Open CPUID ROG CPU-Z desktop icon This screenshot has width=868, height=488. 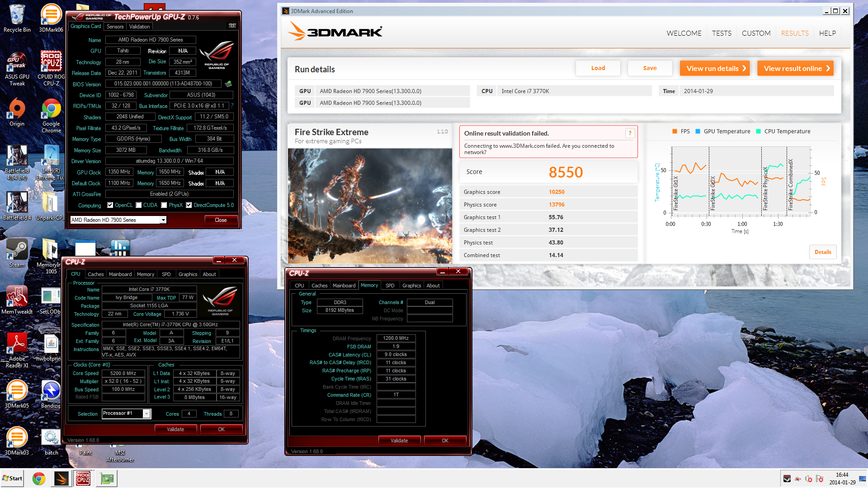(x=51, y=69)
